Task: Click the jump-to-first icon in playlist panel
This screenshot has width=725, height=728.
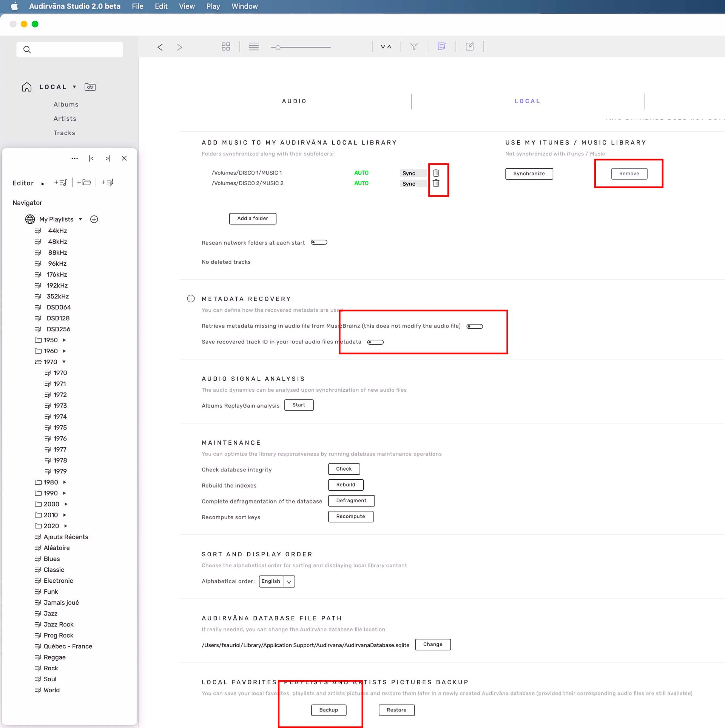Action: [91, 159]
